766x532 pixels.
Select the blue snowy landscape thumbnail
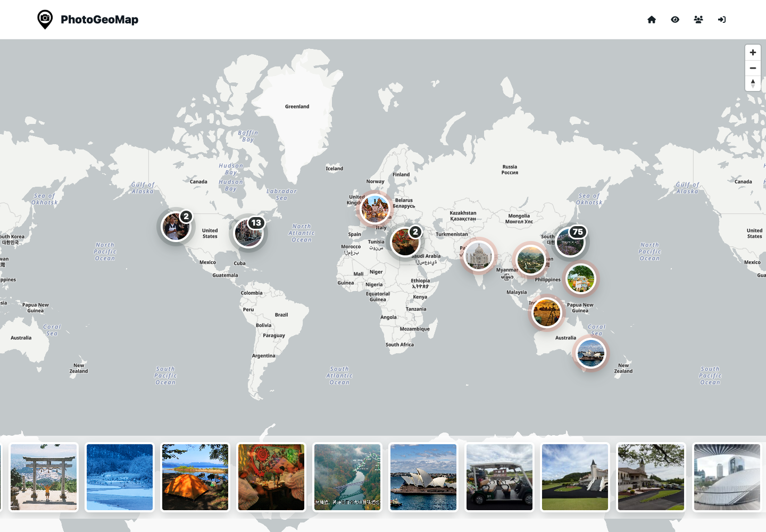120,477
